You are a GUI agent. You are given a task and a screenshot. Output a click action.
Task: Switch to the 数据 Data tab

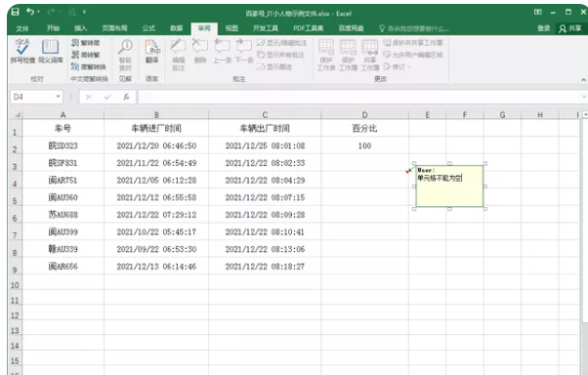176,28
